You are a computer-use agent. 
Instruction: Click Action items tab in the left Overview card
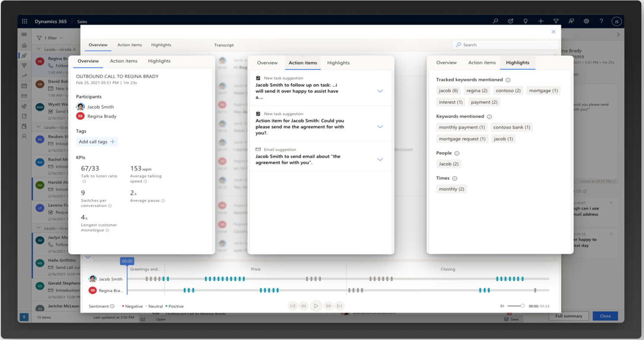point(124,61)
